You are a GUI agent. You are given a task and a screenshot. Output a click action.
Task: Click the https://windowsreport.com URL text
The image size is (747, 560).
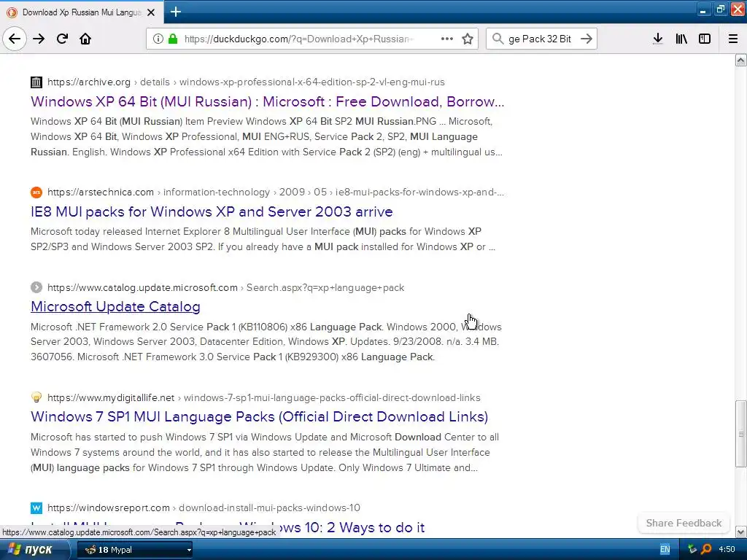[x=109, y=507]
